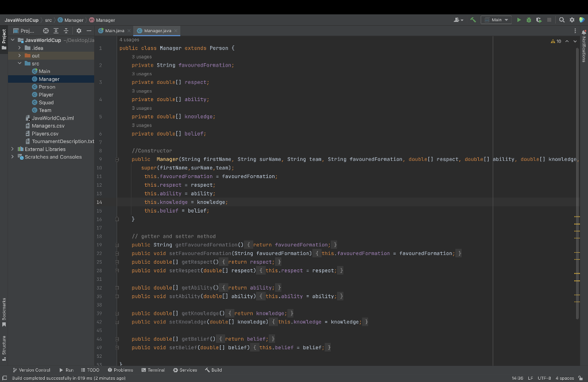The width and height of the screenshot is (588, 382).
Task: Expand the out folder
Action: (x=20, y=56)
